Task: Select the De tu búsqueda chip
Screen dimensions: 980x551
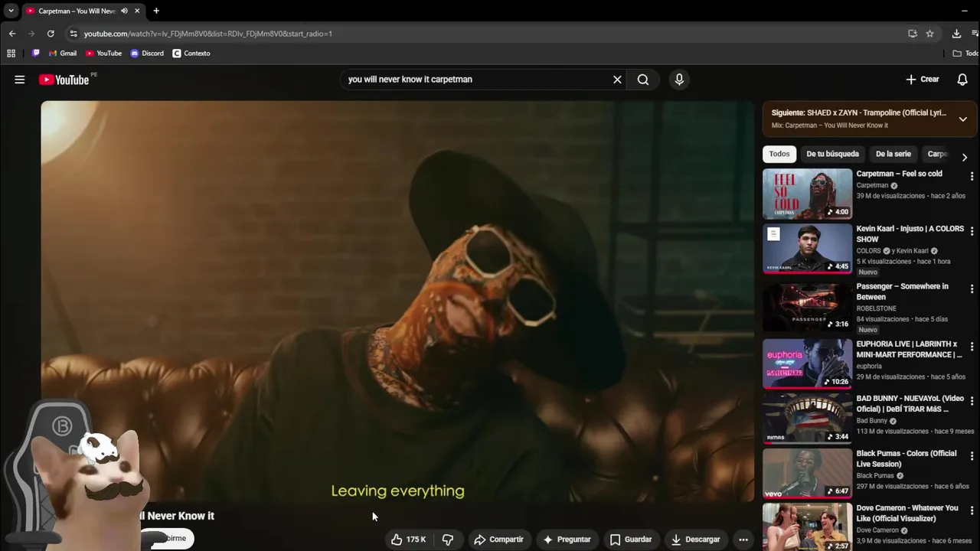Action: click(x=832, y=154)
